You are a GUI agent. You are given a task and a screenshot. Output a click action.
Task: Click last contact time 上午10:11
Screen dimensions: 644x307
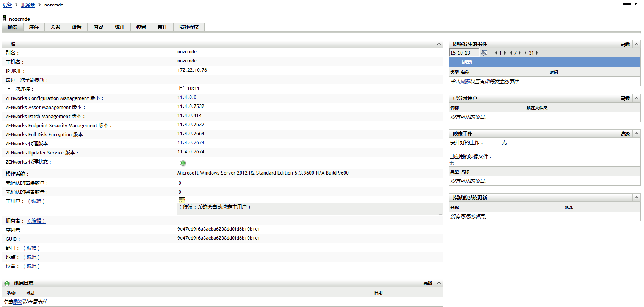pos(188,89)
